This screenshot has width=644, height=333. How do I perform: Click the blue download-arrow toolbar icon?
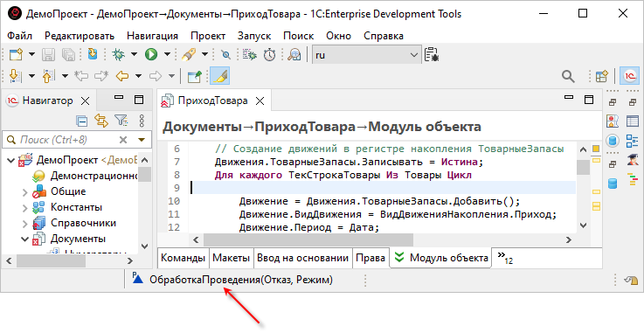(93, 54)
